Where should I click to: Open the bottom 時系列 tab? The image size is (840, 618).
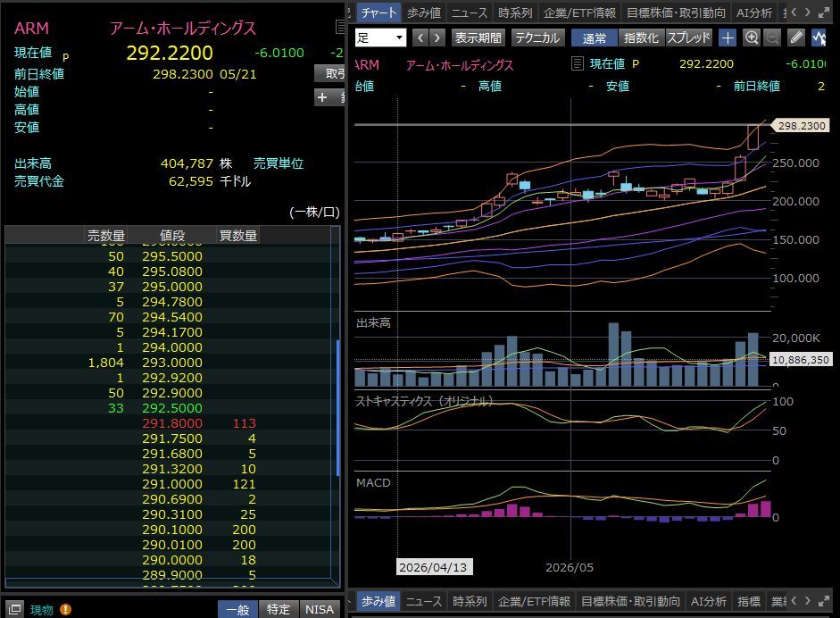(470, 601)
